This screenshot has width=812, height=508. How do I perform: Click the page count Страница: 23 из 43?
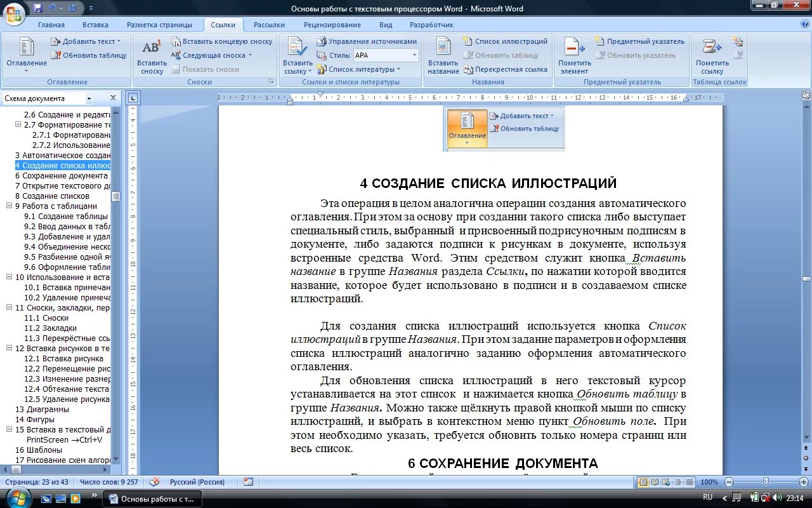37,482
